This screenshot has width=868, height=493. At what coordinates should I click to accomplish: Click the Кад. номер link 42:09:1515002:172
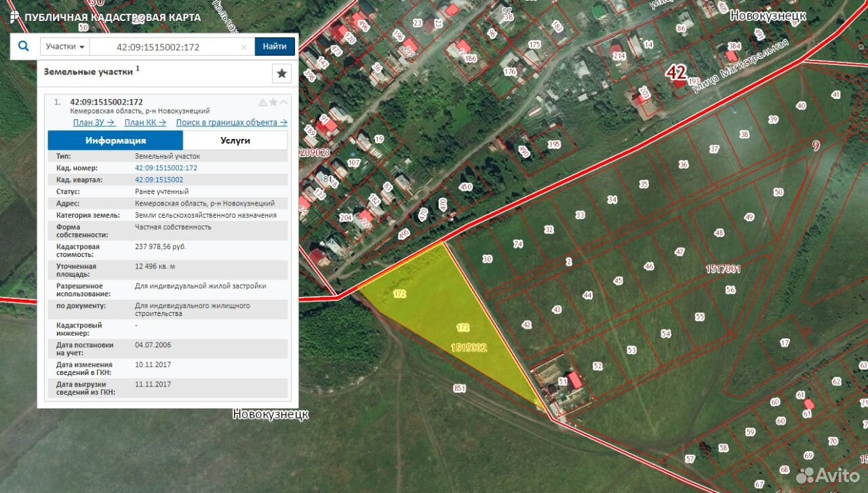pos(166,167)
